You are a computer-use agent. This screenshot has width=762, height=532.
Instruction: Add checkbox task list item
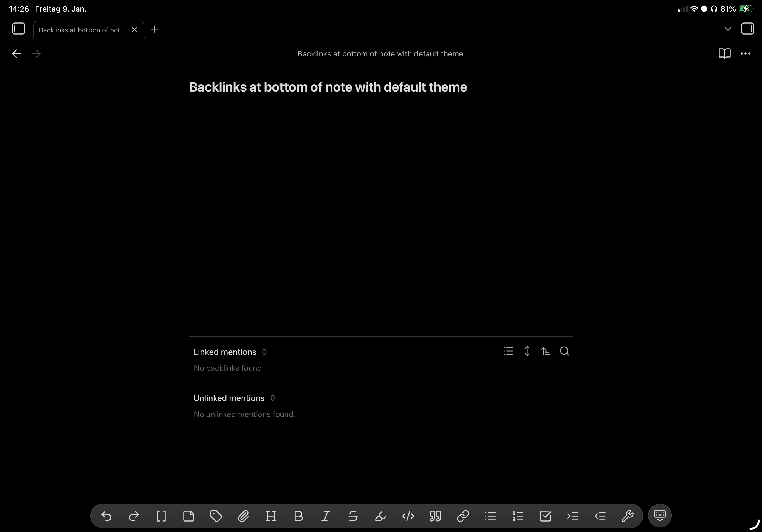545,516
